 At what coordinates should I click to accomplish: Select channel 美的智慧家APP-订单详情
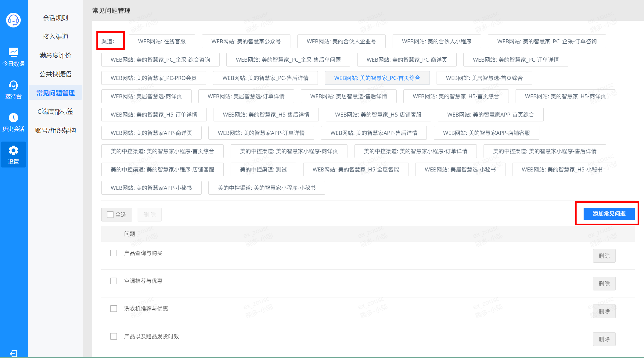(x=261, y=133)
